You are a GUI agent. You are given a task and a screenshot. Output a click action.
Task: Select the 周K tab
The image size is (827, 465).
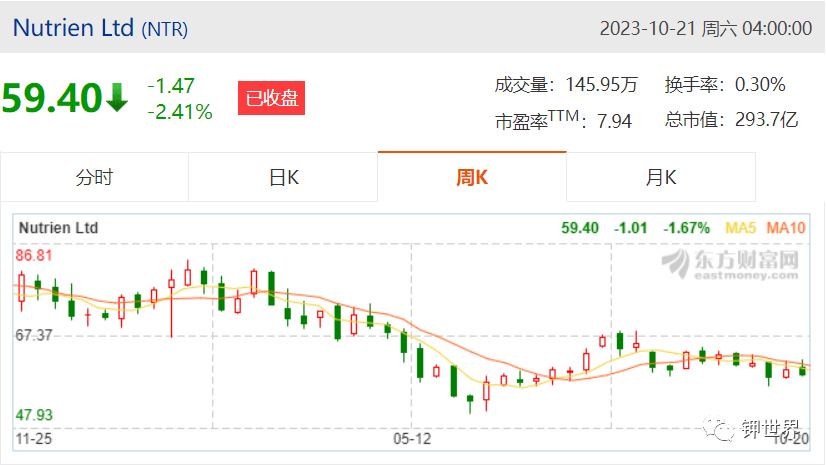click(x=472, y=177)
